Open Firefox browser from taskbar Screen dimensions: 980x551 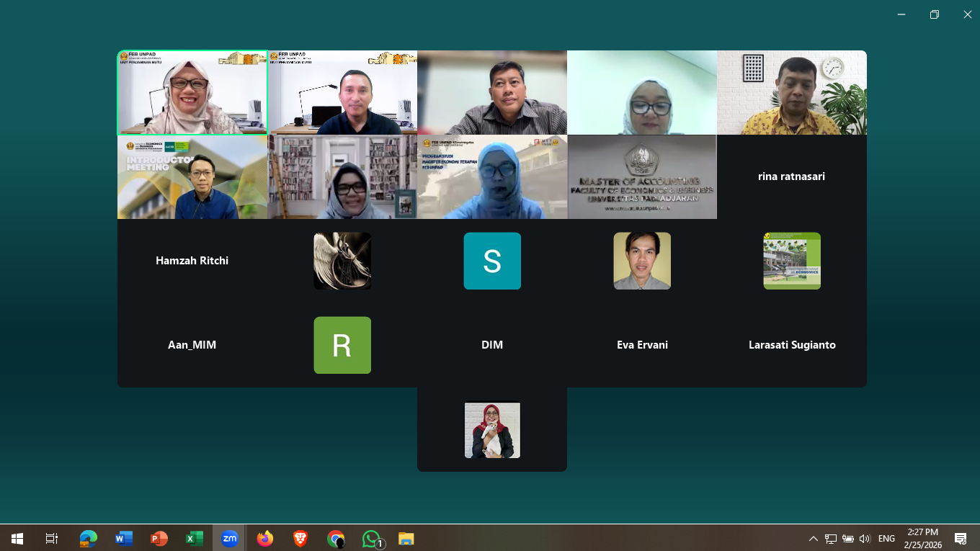point(265,538)
